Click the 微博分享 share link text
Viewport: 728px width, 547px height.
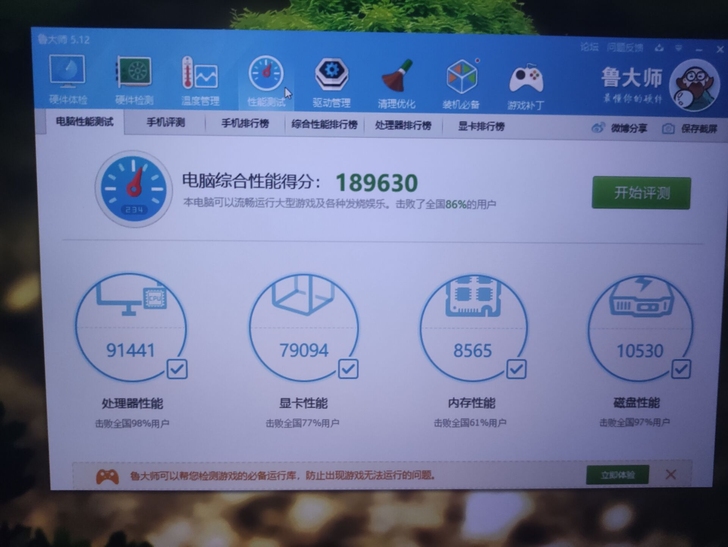pyautogui.click(x=629, y=128)
